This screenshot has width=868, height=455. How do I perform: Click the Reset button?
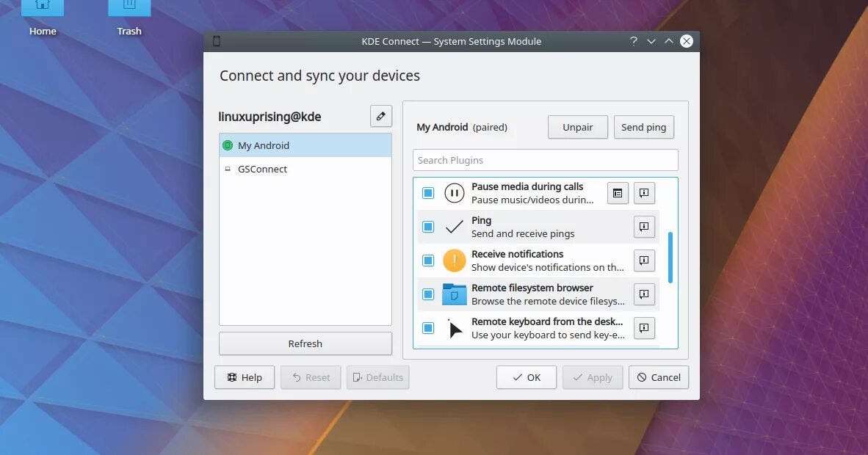point(311,377)
